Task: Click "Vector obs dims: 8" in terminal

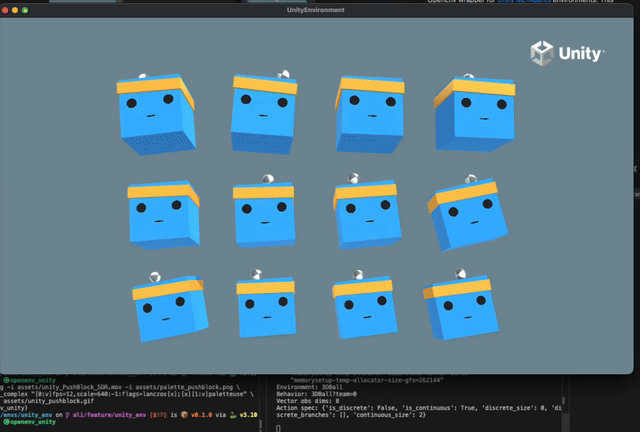Action: pos(308,401)
